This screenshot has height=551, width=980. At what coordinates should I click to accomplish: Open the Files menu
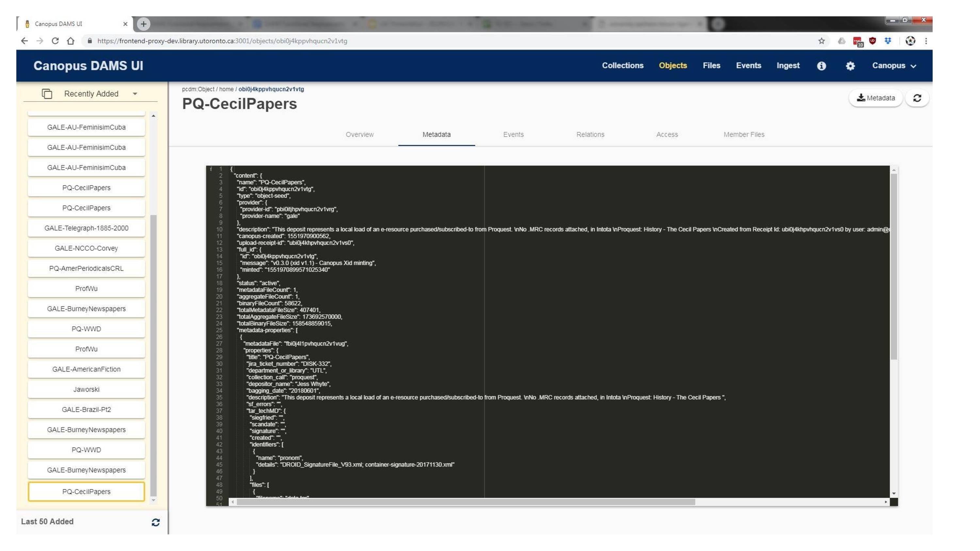pos(711,65)
